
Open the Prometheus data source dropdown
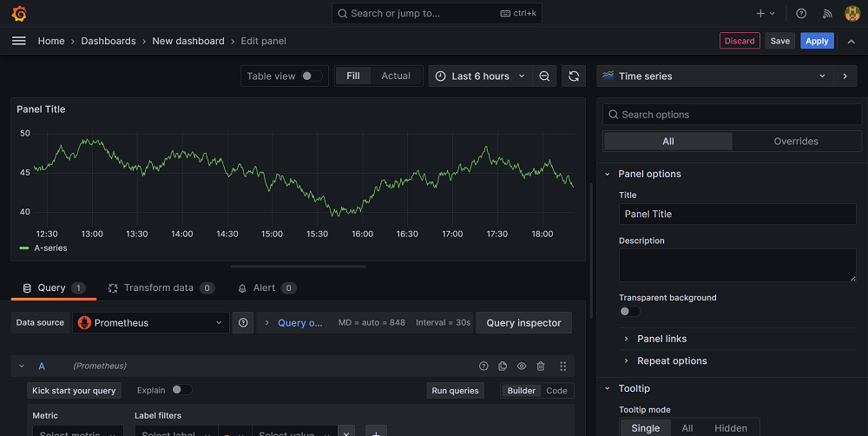pos(151,323)
